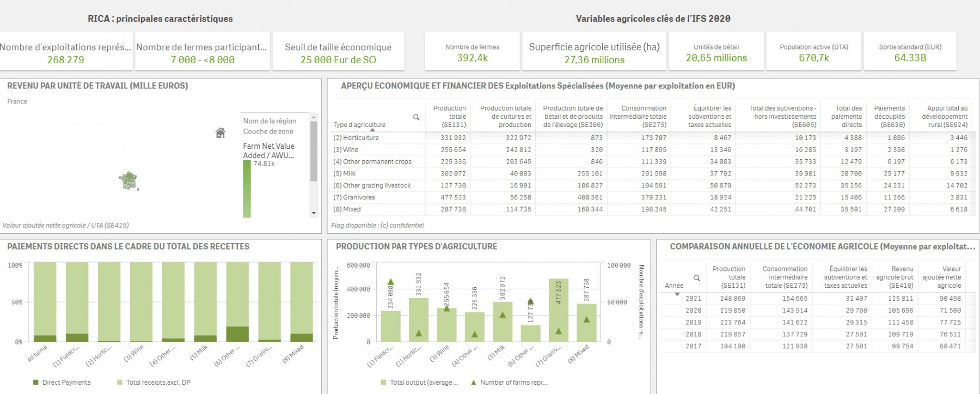Toggle Total receipts excl. DP legend square

pyautogui.click(x=120, y=383)
